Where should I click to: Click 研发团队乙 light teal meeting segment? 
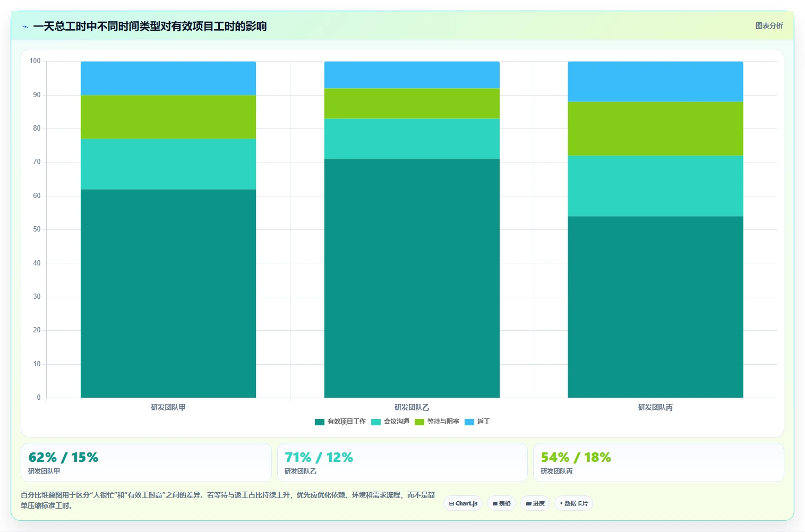[412, 139]
